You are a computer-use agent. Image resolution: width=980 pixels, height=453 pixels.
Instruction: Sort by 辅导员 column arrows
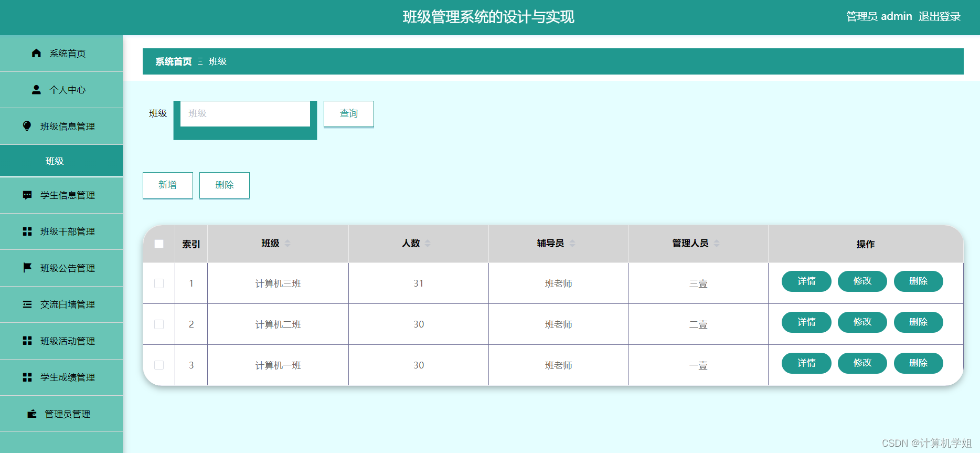(572, 243)
